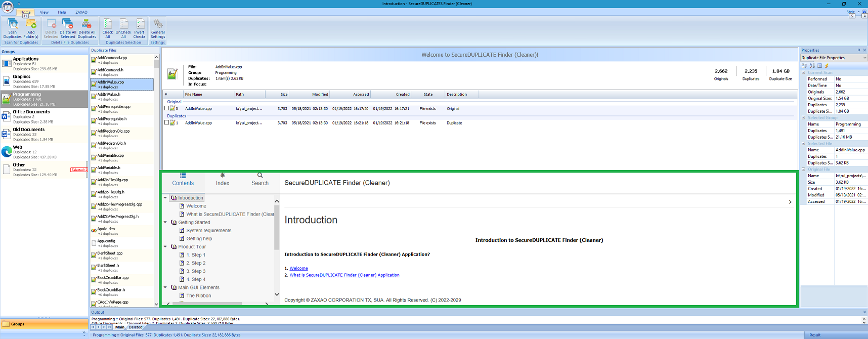Go to next help page with arrow

[x=790, y=202]
